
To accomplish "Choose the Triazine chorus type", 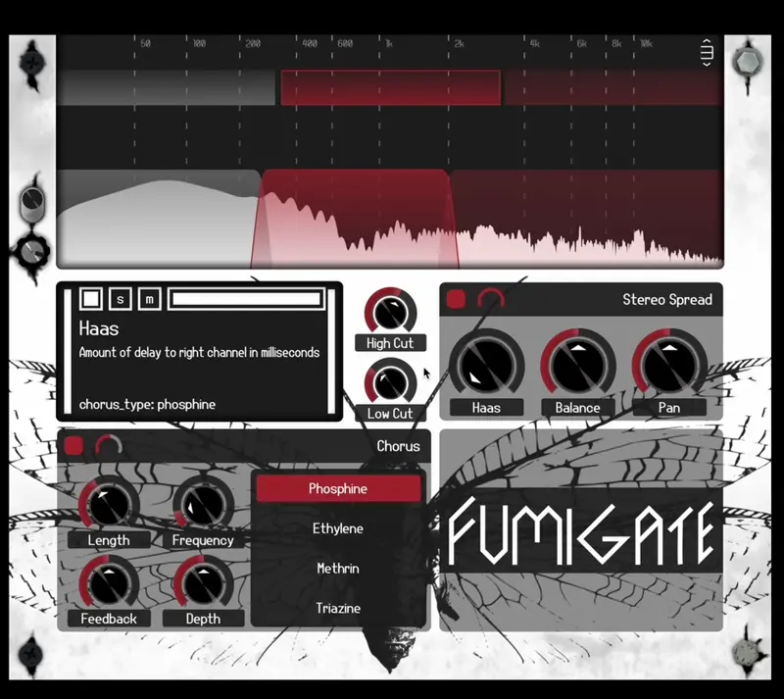I will [338, 609].
